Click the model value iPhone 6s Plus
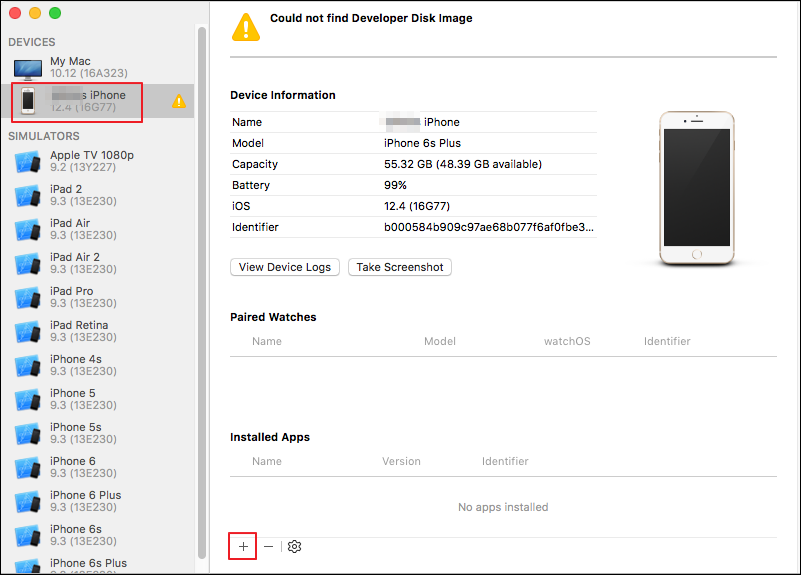This screenshot has height=575, width=801. pos(422,143)
